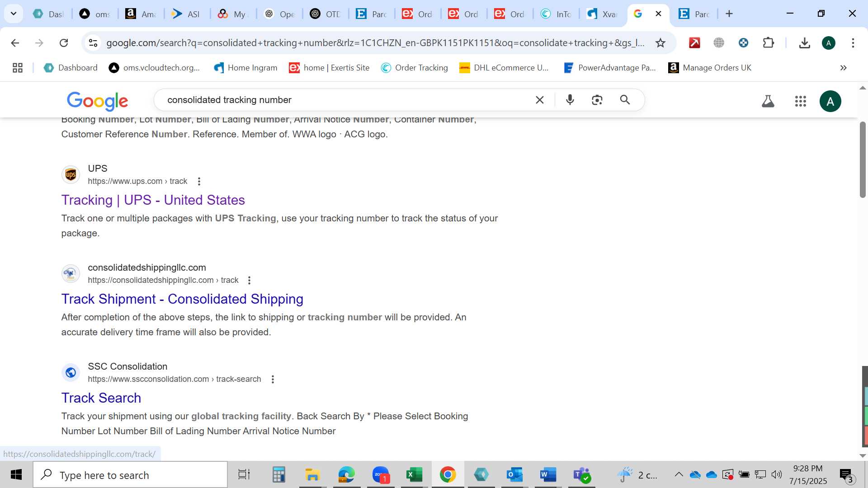868x488 pixels.
Task: Open File Explorer from the taskbar
Action: click(312, 475)
